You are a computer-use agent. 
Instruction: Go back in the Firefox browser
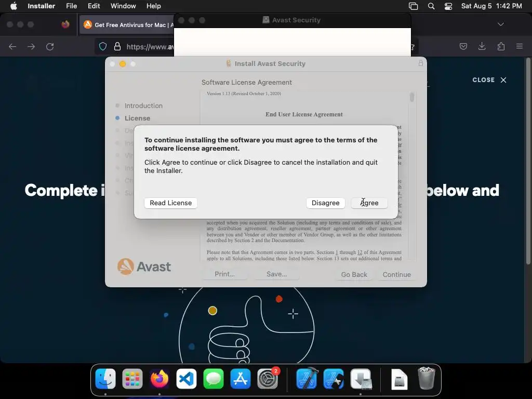pyautogui.click(x=12, y=46)
